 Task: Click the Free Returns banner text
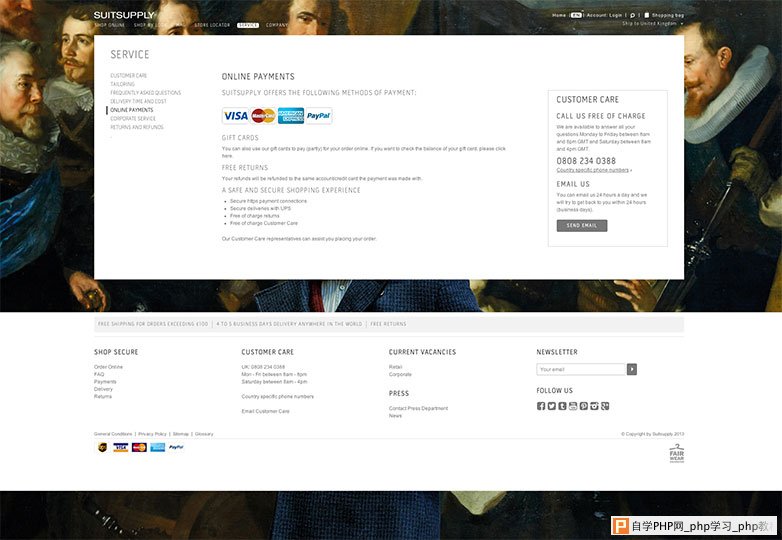(x=388, y=324)
